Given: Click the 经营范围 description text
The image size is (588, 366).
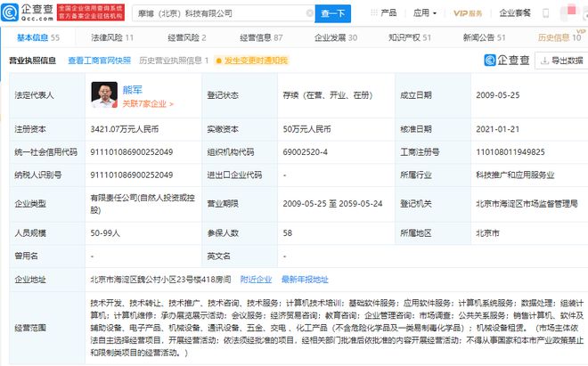Looking at the screenshot, I should pos(337,328).
